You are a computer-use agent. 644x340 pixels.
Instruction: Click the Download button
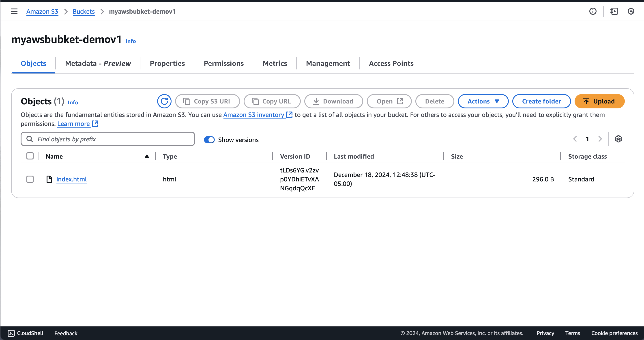(333, 101)
